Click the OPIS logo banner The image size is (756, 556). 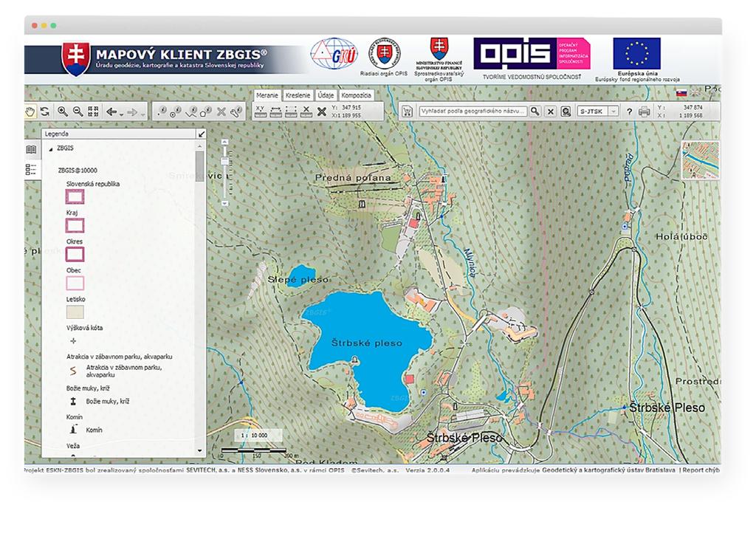pos(532,53)
